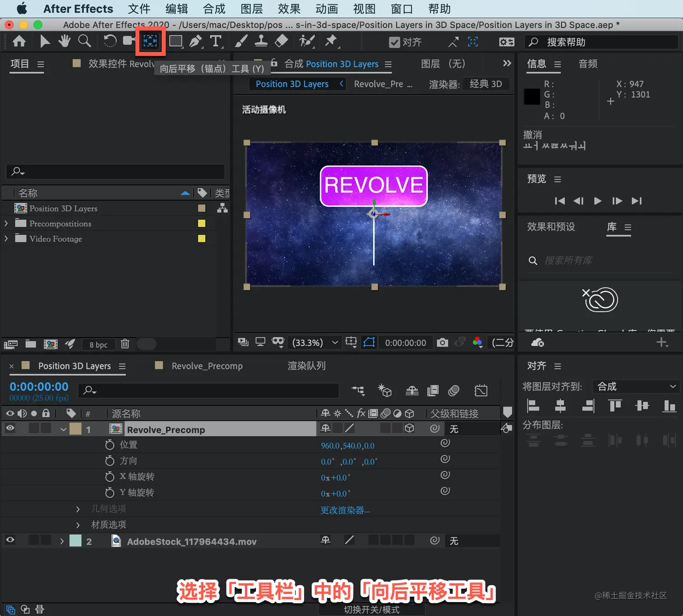Create a new composition from project panel
The image size is (683, 616).
pos(51,344)
